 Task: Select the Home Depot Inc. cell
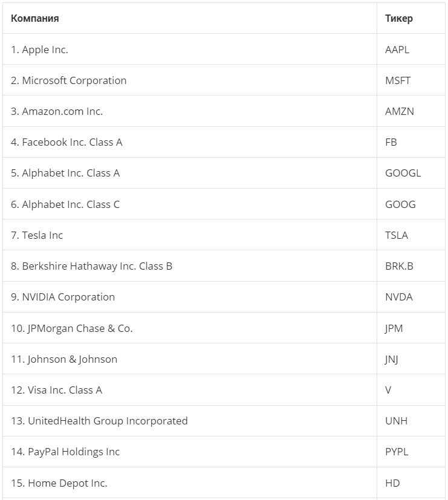(59, 483)
